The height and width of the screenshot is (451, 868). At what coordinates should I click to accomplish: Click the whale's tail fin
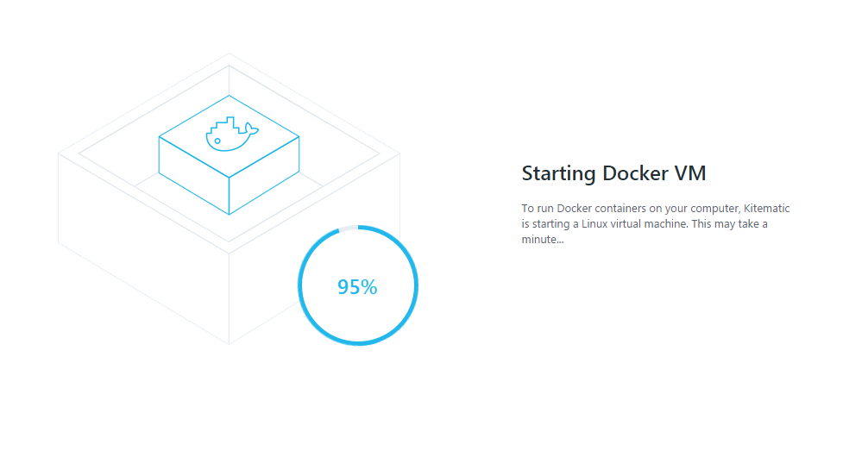coord(251,129)
